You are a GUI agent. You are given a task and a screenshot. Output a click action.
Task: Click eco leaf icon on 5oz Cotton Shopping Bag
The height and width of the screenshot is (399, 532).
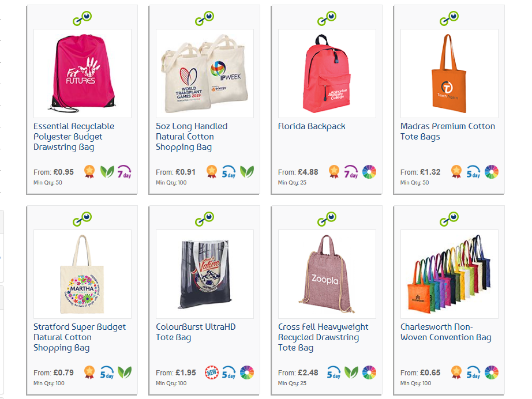click(246, 171)
